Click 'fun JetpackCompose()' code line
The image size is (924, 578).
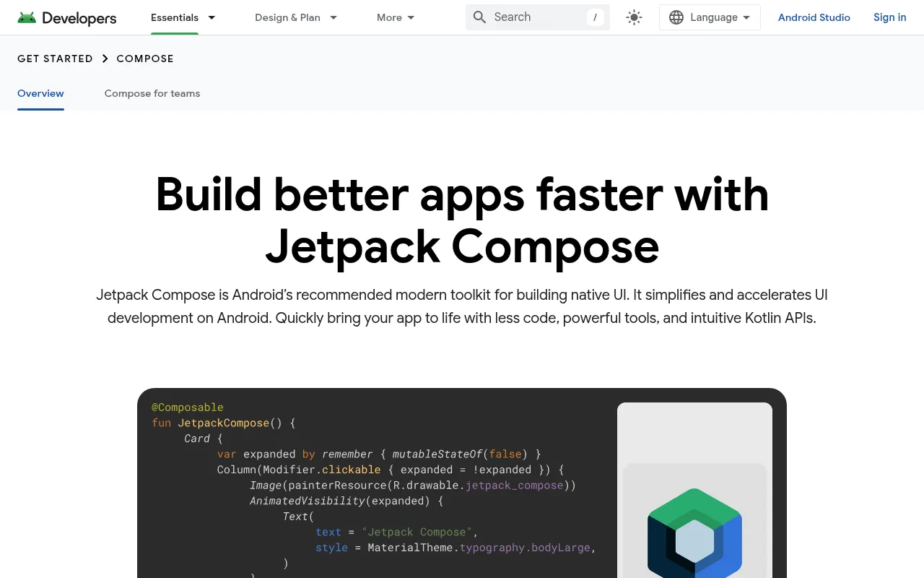coord(224,423)
